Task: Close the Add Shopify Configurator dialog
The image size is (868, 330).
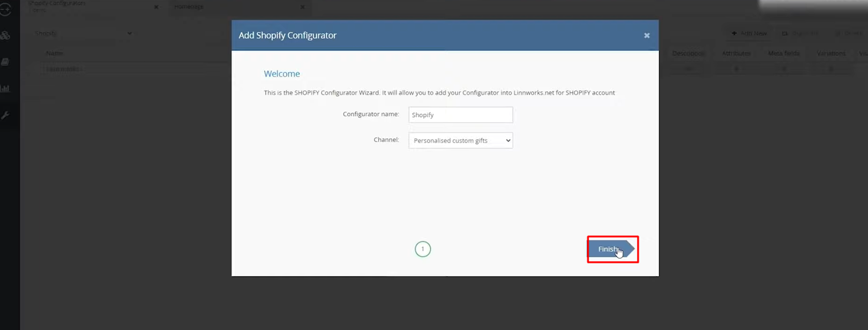Action: tap(647, 35)
